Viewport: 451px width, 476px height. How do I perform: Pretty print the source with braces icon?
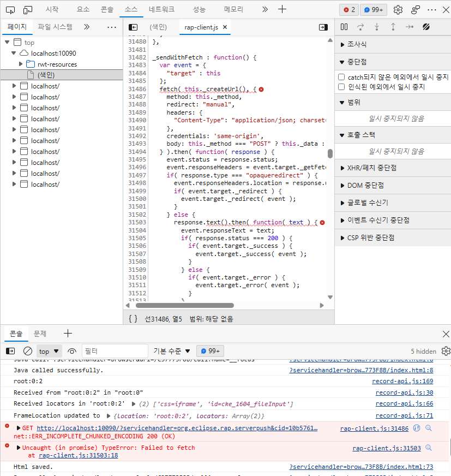(133, 318)
